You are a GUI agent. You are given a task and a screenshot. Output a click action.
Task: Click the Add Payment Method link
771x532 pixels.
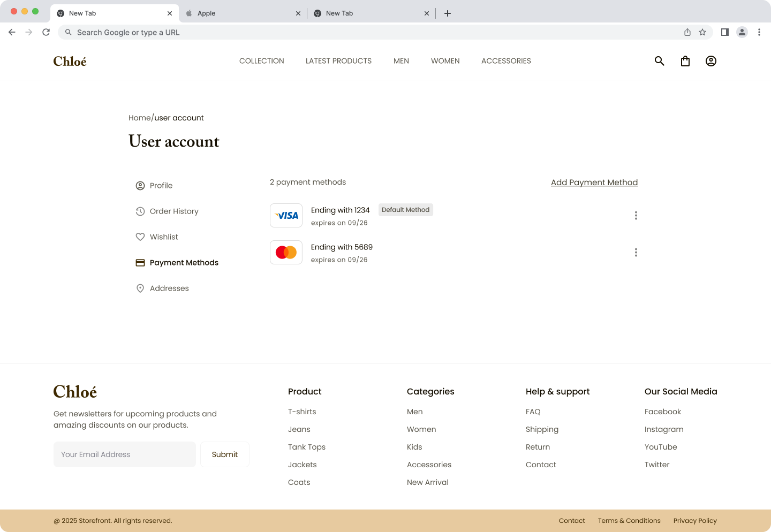594,183
